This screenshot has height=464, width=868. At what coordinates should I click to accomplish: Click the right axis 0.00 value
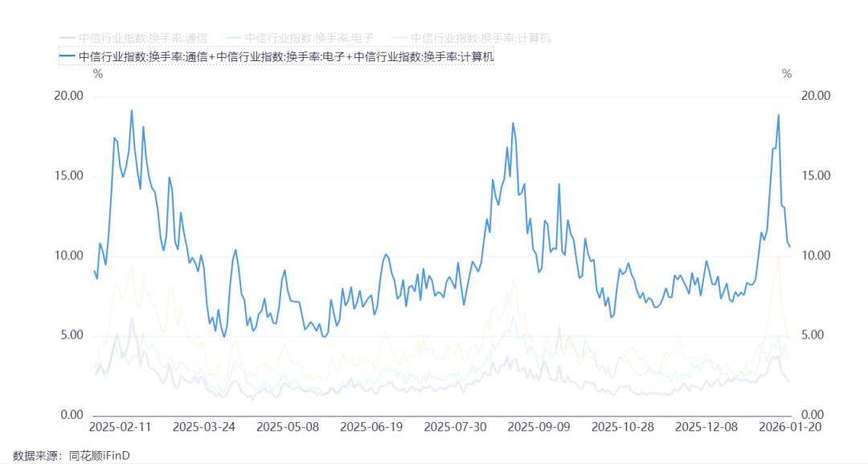(813, 415)
